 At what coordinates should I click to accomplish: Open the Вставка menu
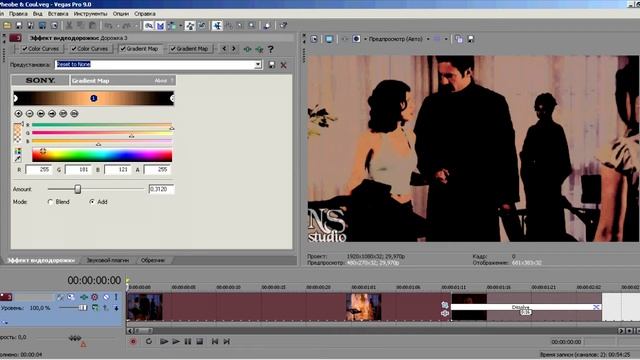58,13
